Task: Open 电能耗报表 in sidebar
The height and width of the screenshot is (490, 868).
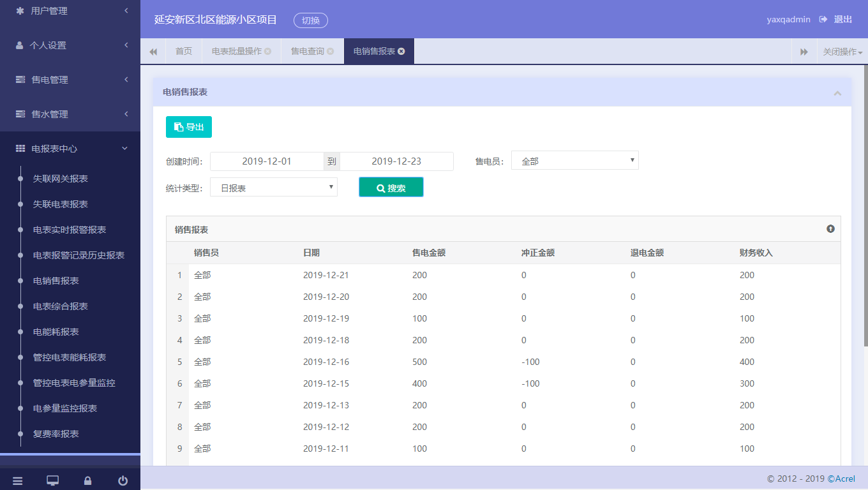Action: (x=56, y=332)
